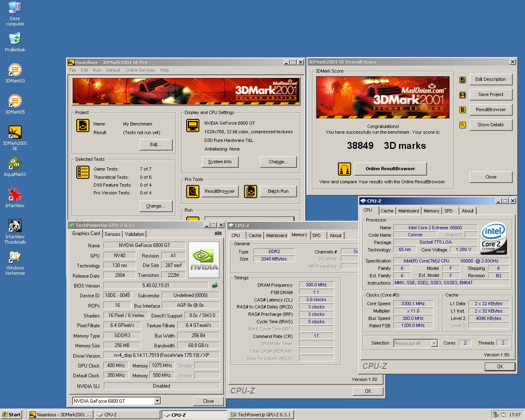Open the GPU selection dropdown in GPU-Z

pyautogui.click(x=157, y=401)
